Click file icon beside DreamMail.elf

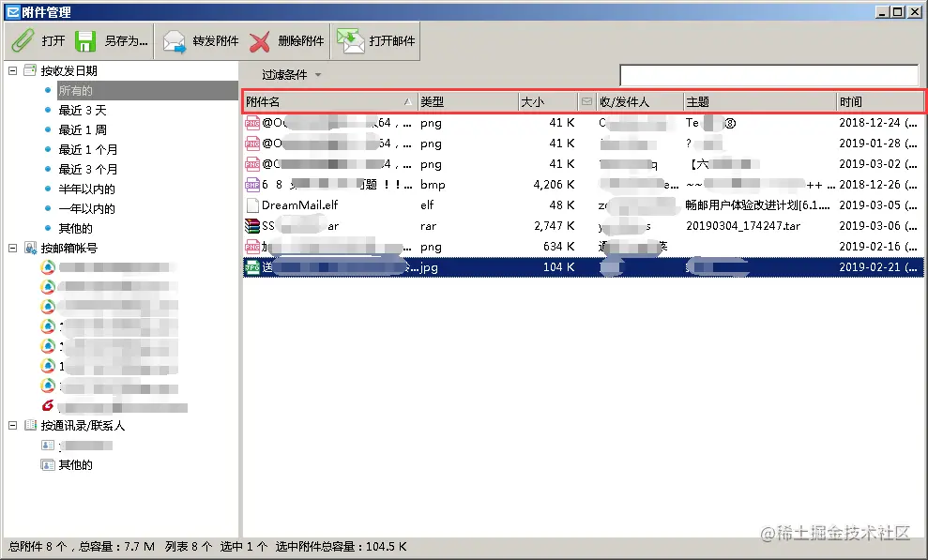(252, 205)
